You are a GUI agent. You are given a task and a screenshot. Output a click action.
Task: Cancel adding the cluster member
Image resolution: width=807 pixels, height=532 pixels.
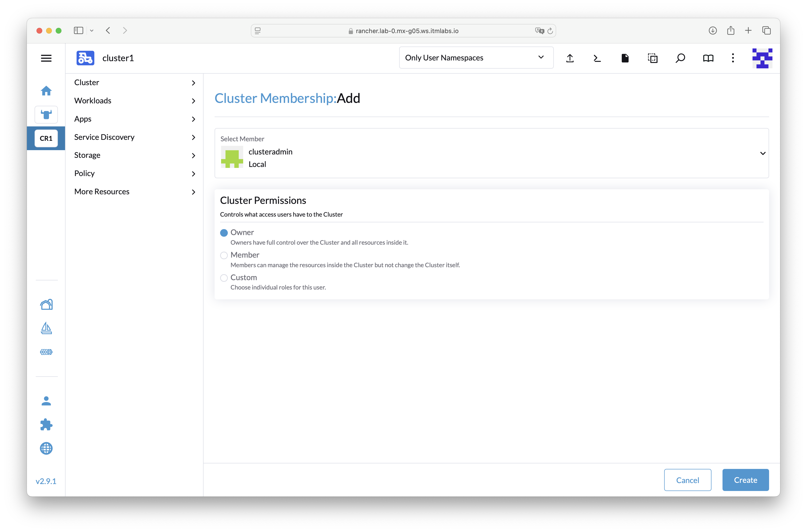tap(687, 480)
